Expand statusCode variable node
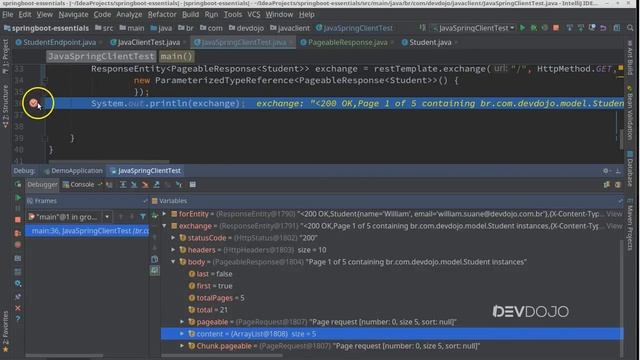The width and height of the screenshot is (640, 360). [173, 238]
